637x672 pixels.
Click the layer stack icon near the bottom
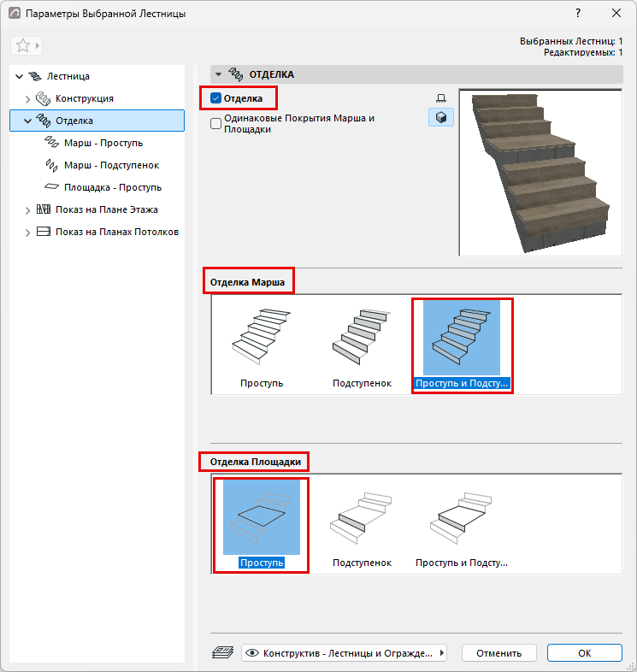coord(222,652)
